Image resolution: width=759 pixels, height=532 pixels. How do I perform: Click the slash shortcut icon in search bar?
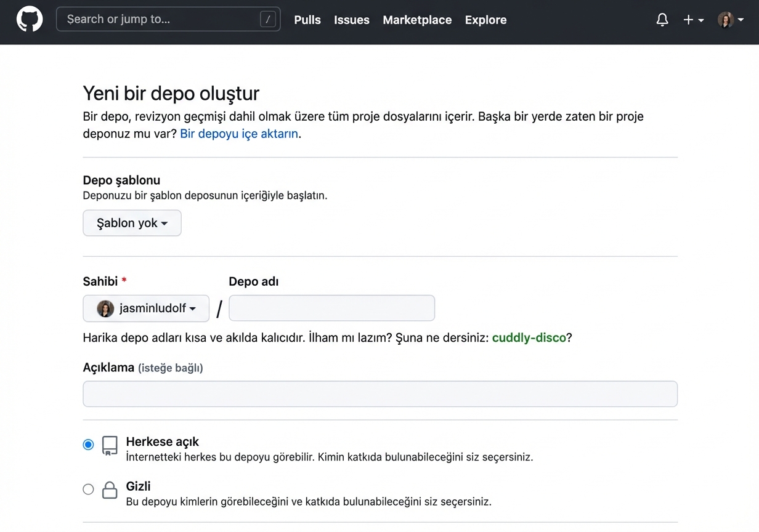tap(267, 18)
